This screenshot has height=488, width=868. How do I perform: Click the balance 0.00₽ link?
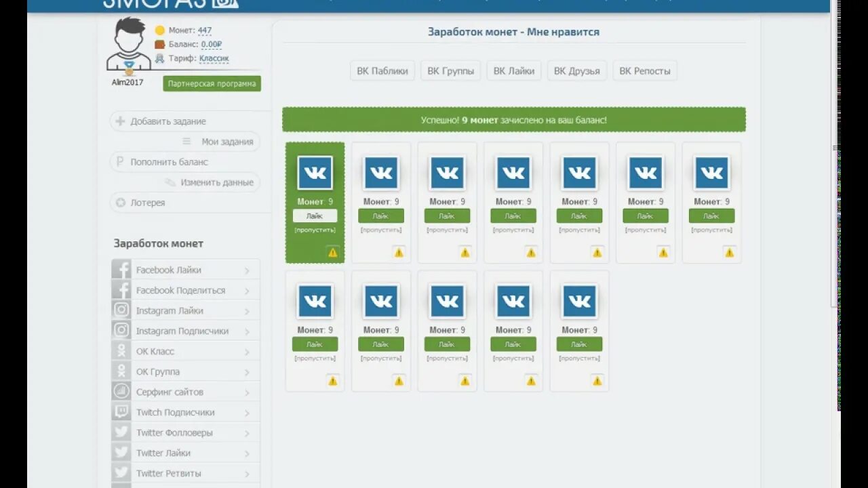coord(212,44)
